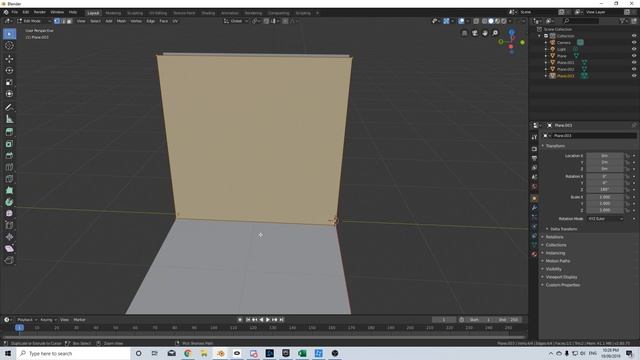
Task: Select the Spin tool
Action: [9, 202]
